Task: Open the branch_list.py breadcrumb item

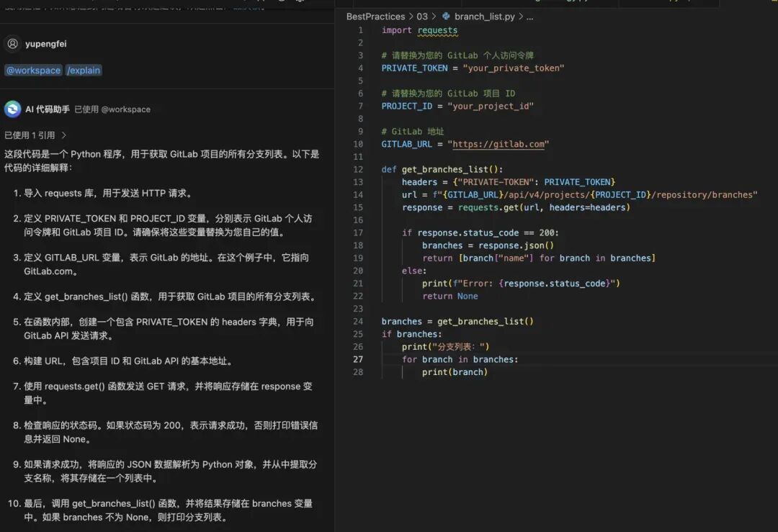Action: (x=484, y=17)
